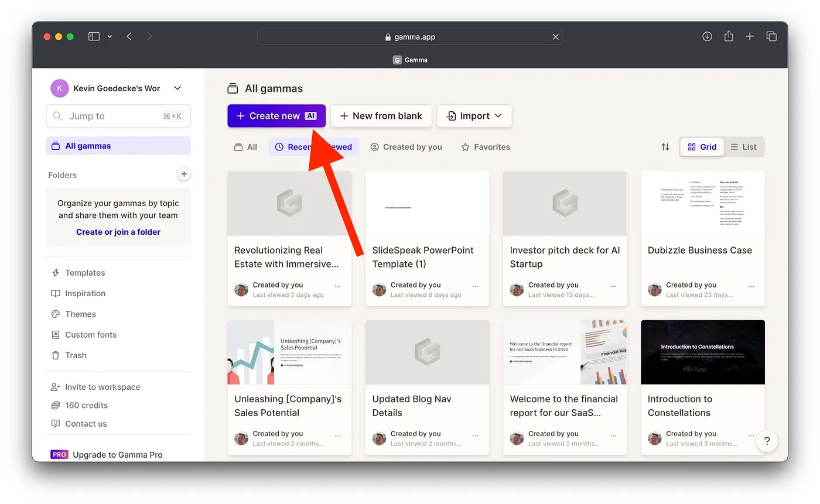The image size is (820, 504).
Task: Stop loading with the address bar X
Action: 555,37
